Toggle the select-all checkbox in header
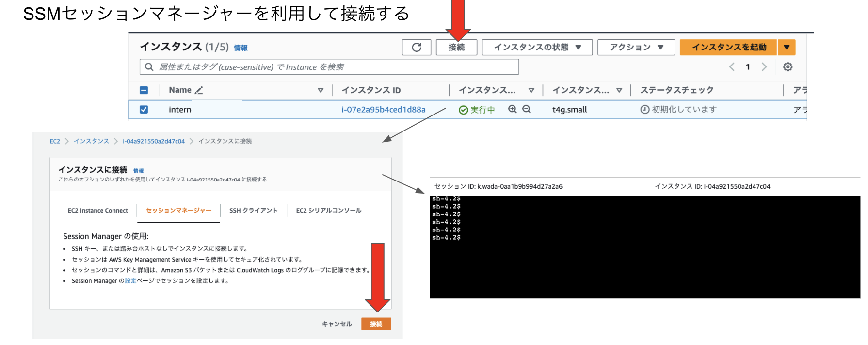Image resolution: width=868 pixels, height=345 pixels. 144,90
